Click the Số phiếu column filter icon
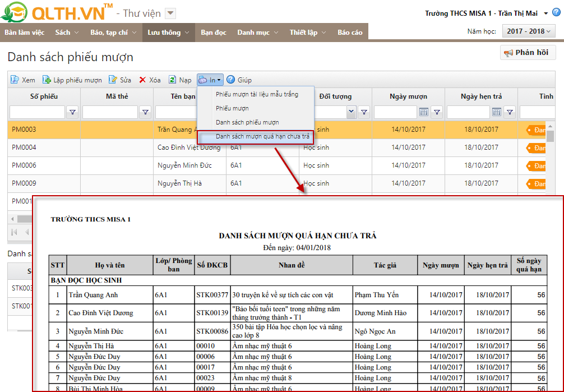 72,112
